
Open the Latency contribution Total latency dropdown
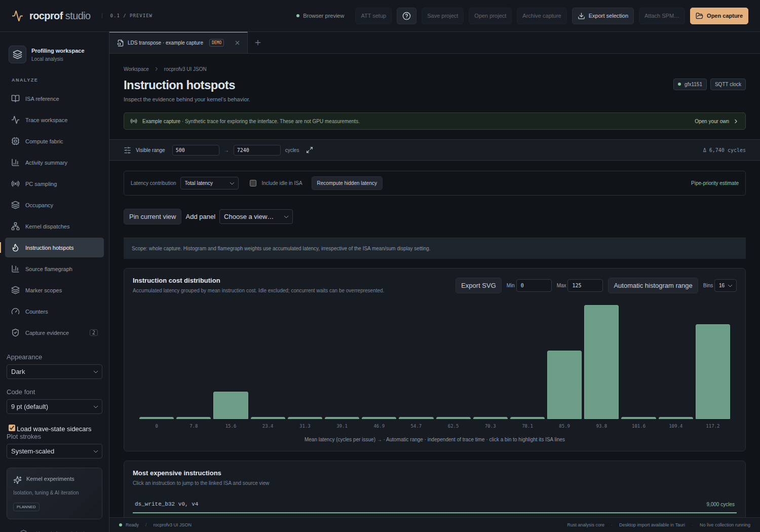[209, 183]
